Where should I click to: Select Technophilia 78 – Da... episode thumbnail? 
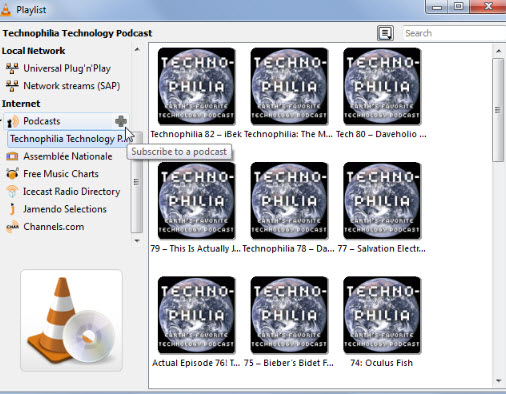289,201
